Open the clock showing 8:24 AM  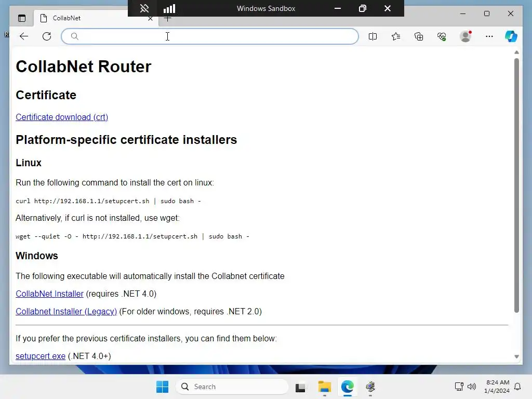click(497, 387)
